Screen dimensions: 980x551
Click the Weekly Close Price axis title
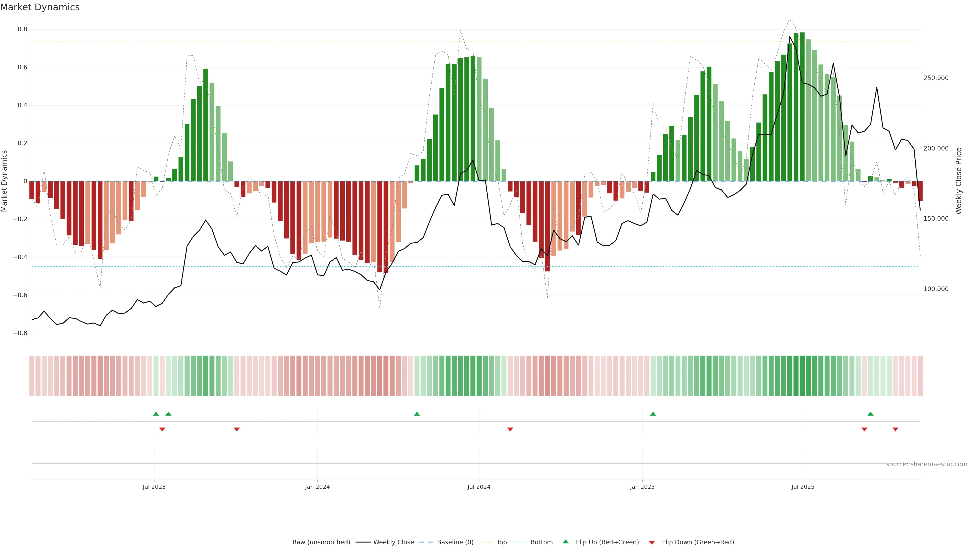[958, 181]
